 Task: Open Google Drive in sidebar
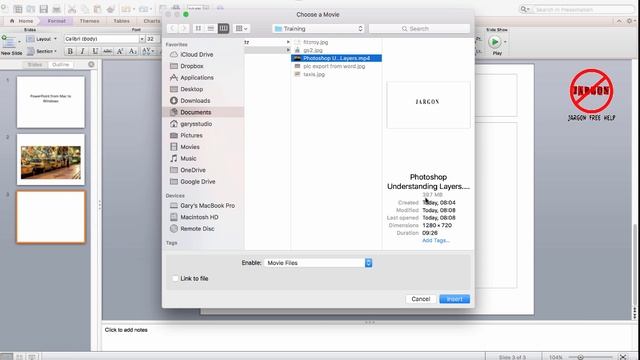pyautogui.click(x=198, y=182)
